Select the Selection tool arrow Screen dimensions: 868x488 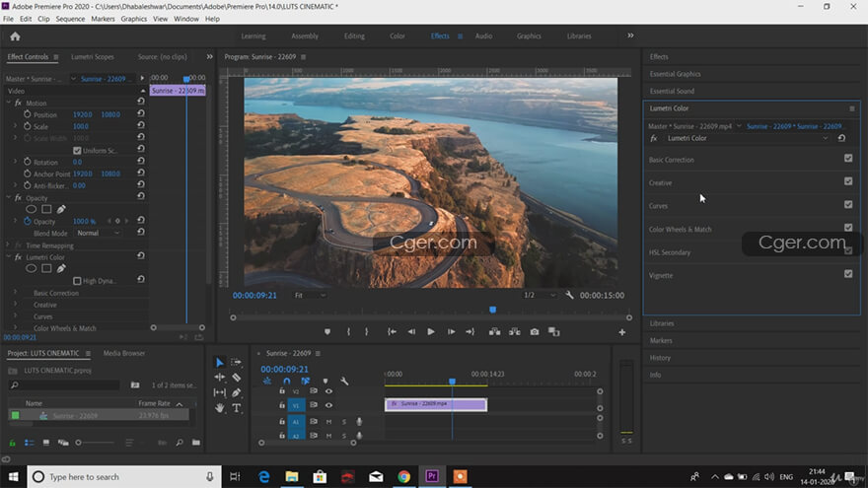pos(220,363)
